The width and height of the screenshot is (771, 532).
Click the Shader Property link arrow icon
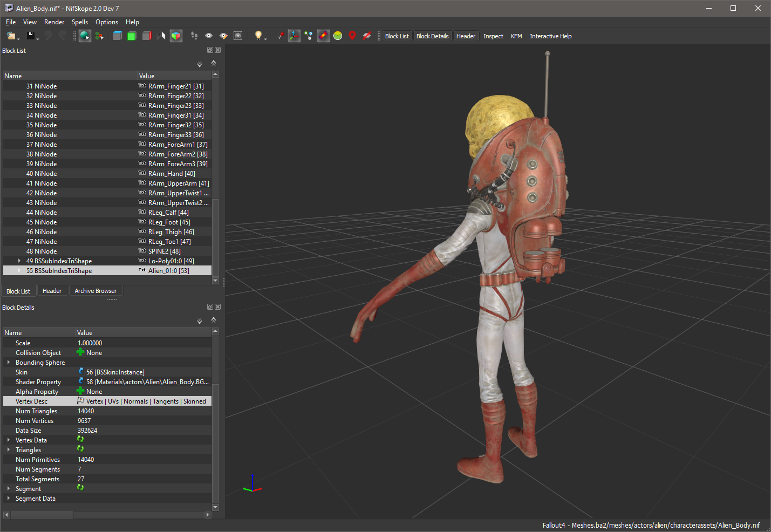(80, 381)
